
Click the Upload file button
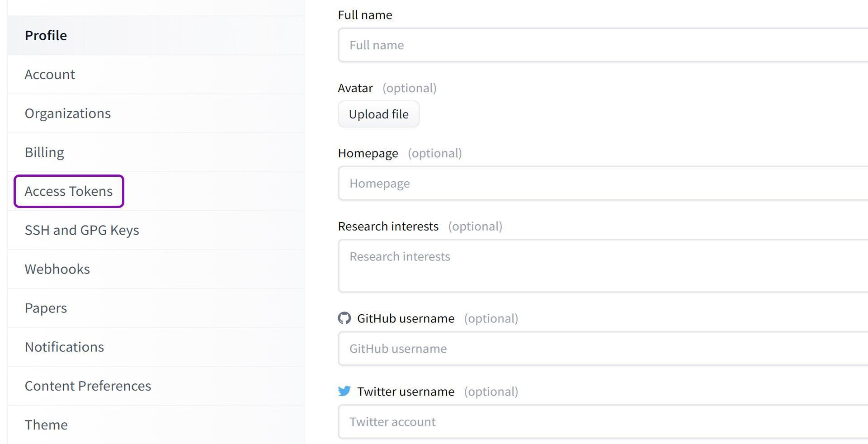pyautogui.click(x=379, y=114)
